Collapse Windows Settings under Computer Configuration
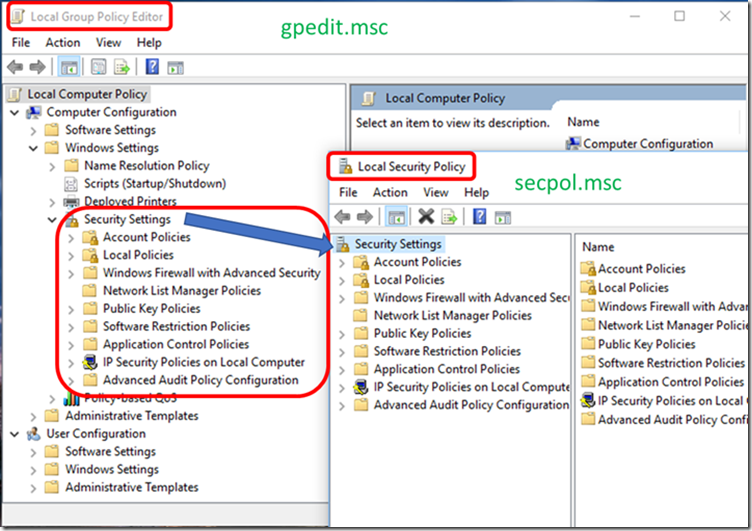Image resolution: width=752 pixels, height=531 pixels. click(34, 148)
